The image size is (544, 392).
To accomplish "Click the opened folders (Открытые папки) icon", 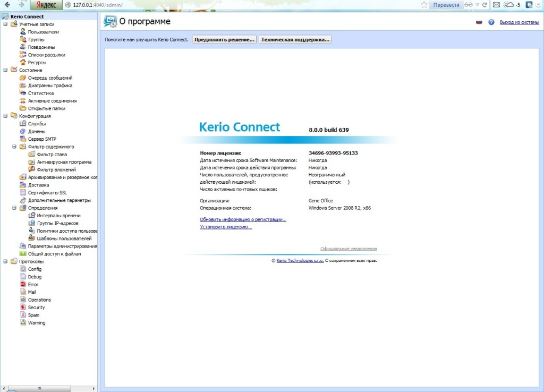I will pos(23,108).
